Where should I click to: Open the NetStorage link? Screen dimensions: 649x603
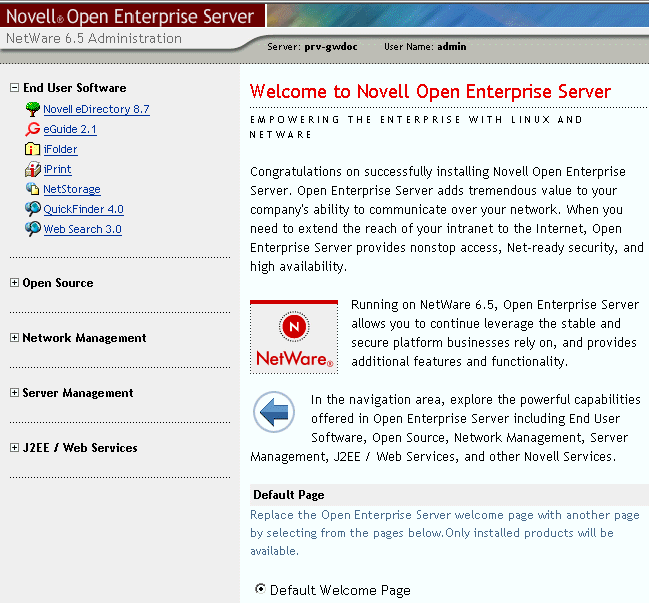pyautogui.click(x=72, y=189)
